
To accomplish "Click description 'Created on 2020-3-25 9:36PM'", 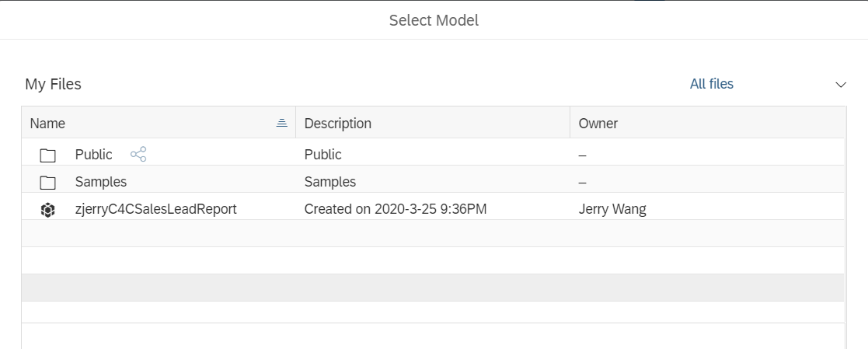I will 396,209.
